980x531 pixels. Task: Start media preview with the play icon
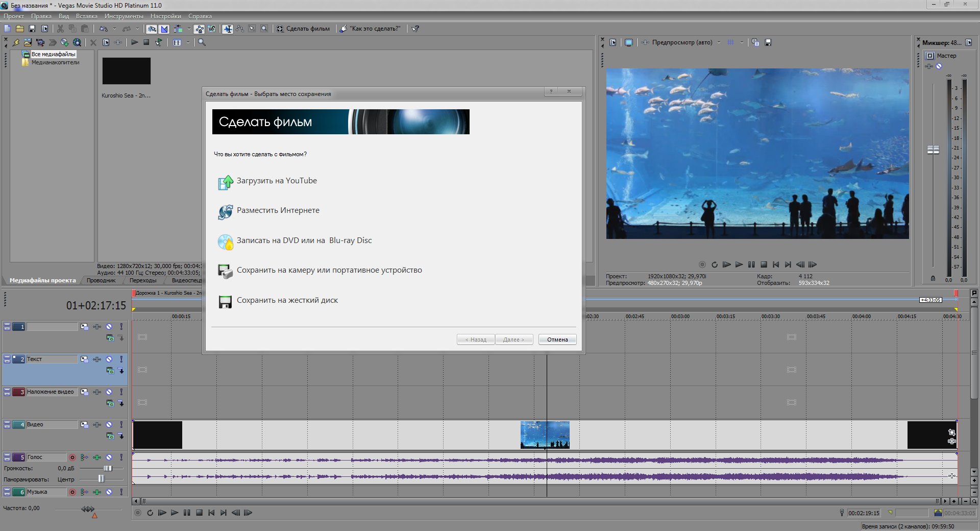[134, 42]
